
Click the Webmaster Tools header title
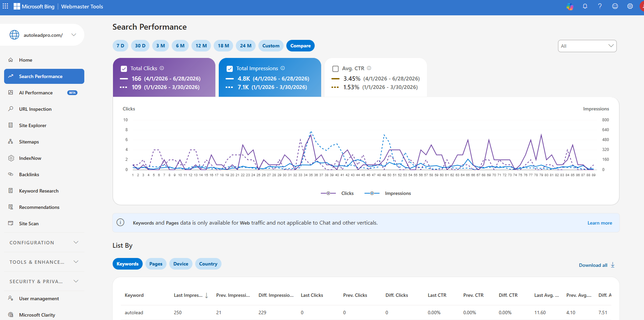click(82, 6)
